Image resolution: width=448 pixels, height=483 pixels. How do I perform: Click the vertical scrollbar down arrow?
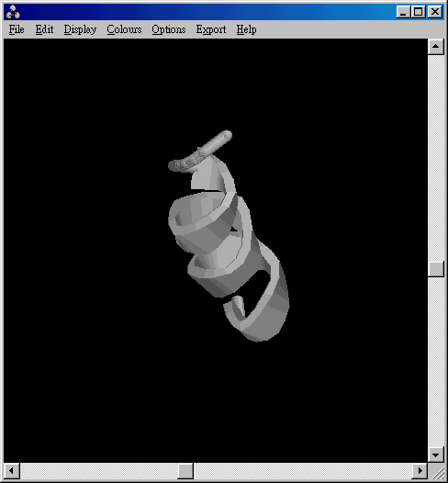tap(435, 455)
